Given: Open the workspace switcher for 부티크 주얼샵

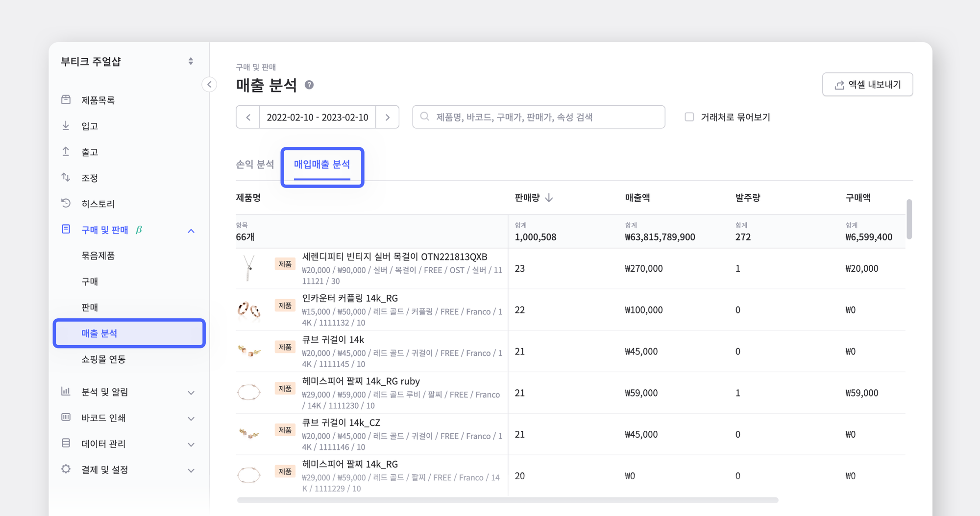Looking at the screenshot, I should pyautogui.click(x=191, y=61).
